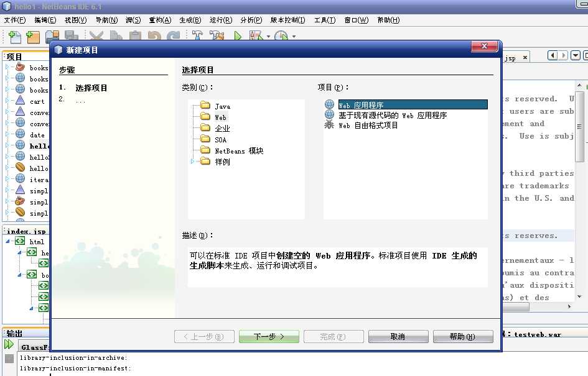Select the Web 自由格式项目 ant icon
Screen dimensions: 588x376
pos(329,125)
